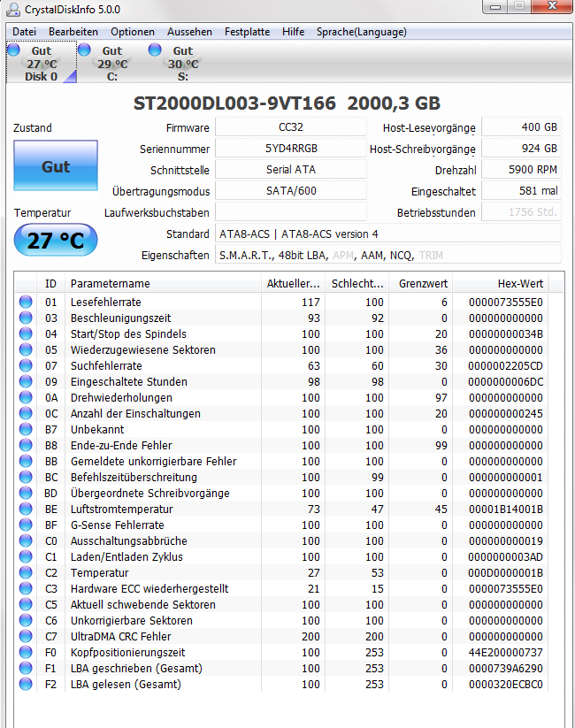This screenshot has width=575, height=728.
Task: Click status icon of Start/Stop des Spindels row
Action: 26,333
